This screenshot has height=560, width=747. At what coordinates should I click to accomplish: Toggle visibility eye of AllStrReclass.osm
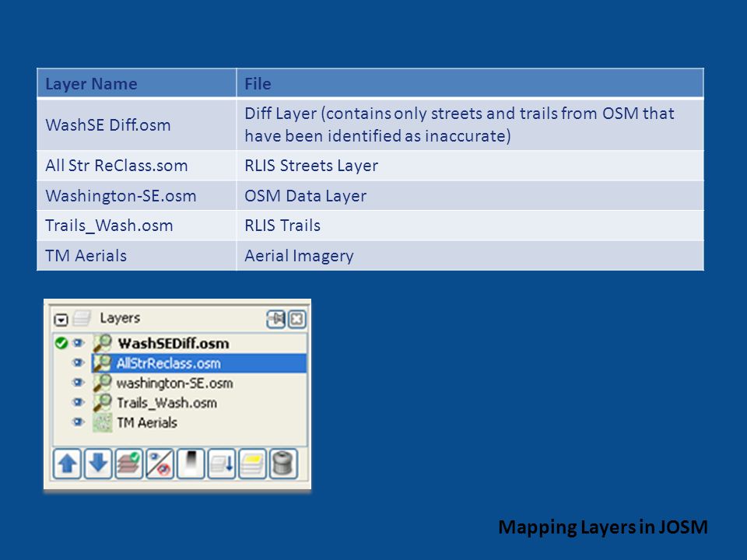[x=79, y=363]
